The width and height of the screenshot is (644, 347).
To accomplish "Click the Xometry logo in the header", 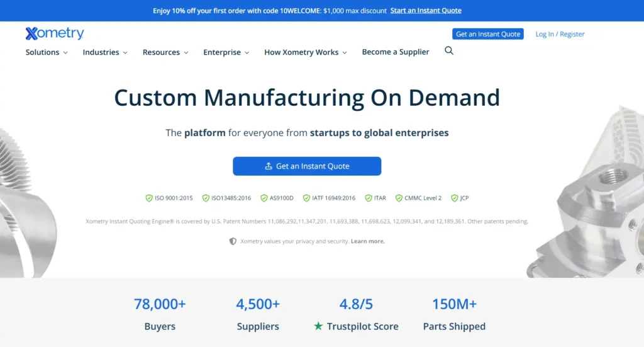I will click(x=55, y=33).
